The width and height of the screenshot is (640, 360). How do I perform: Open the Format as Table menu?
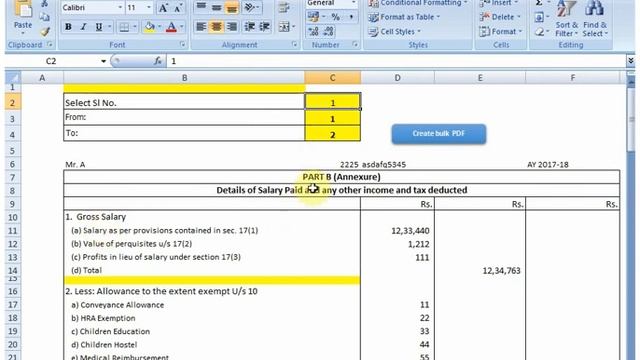click(404, 17)
